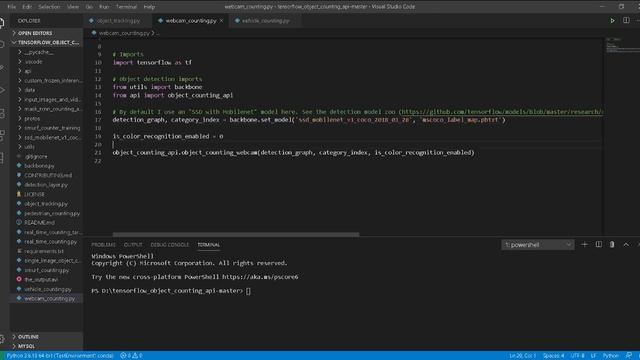Open the_output.avi video file

41,280
